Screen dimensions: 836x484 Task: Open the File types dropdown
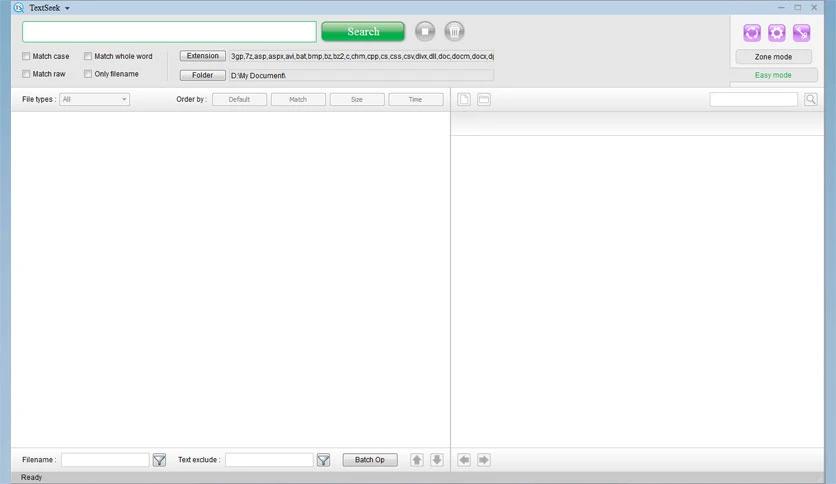tap(94, 99)
